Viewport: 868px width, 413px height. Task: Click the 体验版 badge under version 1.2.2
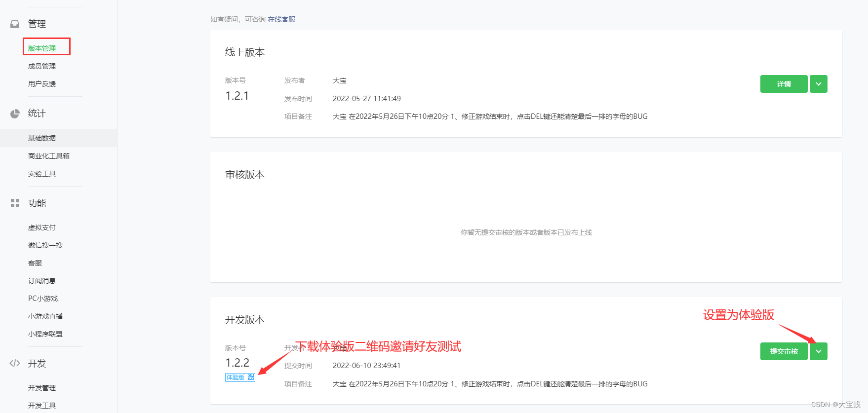[236, 377]
